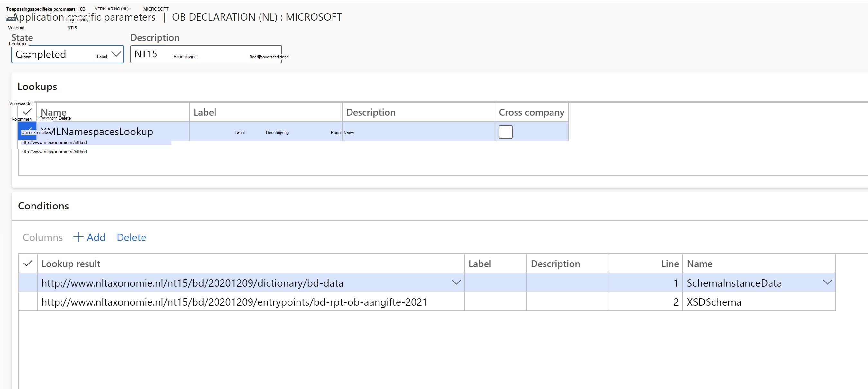Delete the selected condition row
The width and height of the screenshot is (868, 389).
point(132,237)
